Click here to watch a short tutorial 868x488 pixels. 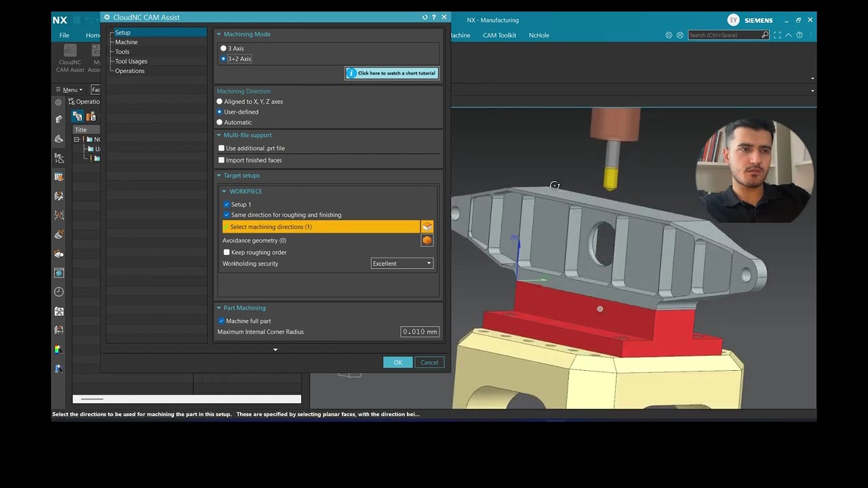[392, 73]
